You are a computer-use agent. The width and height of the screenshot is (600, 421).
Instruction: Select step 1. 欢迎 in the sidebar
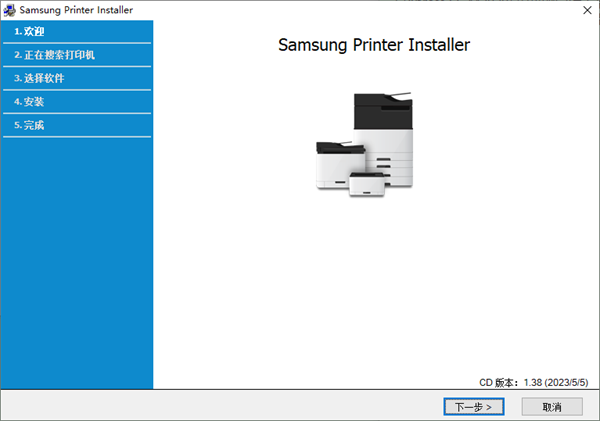(77, 31)
